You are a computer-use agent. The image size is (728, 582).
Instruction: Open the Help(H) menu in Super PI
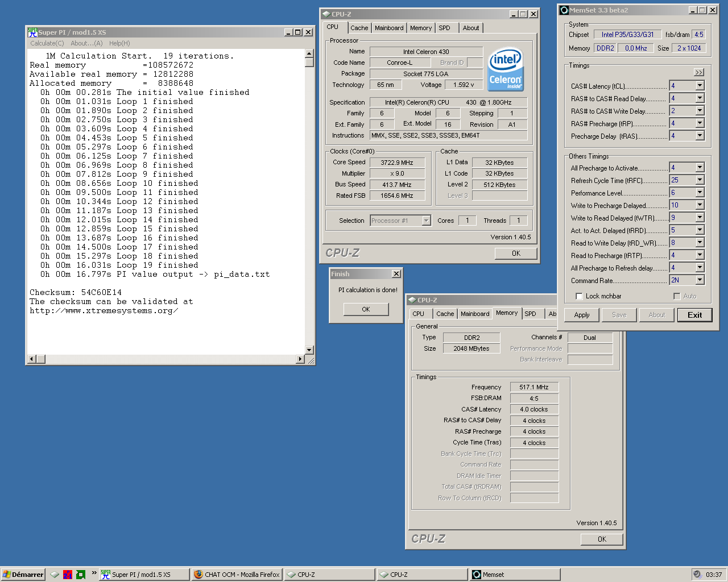(119, 43)
